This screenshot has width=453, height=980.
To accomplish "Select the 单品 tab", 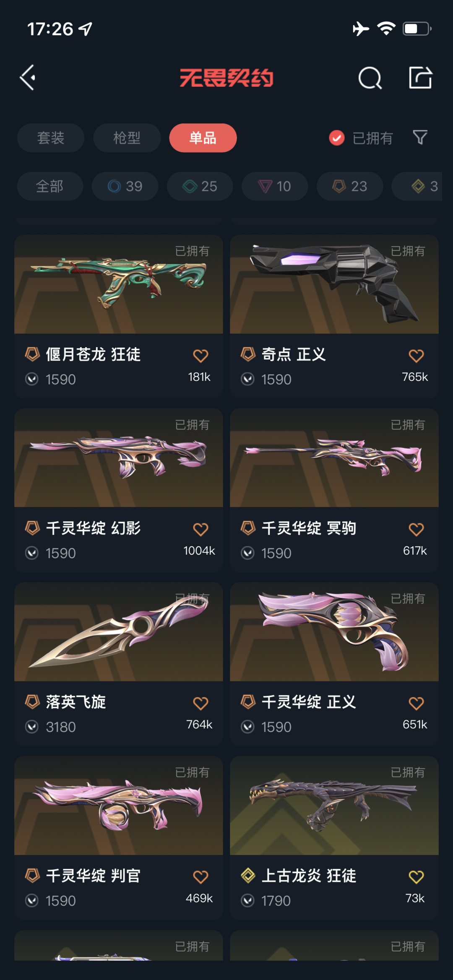I will [203, 138].
